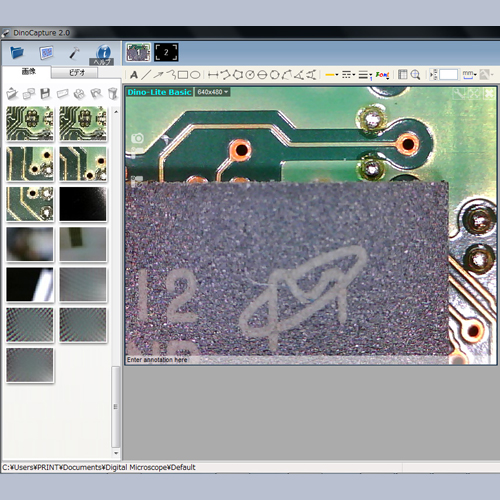Select the arrow drawing tool

(158, 75)
